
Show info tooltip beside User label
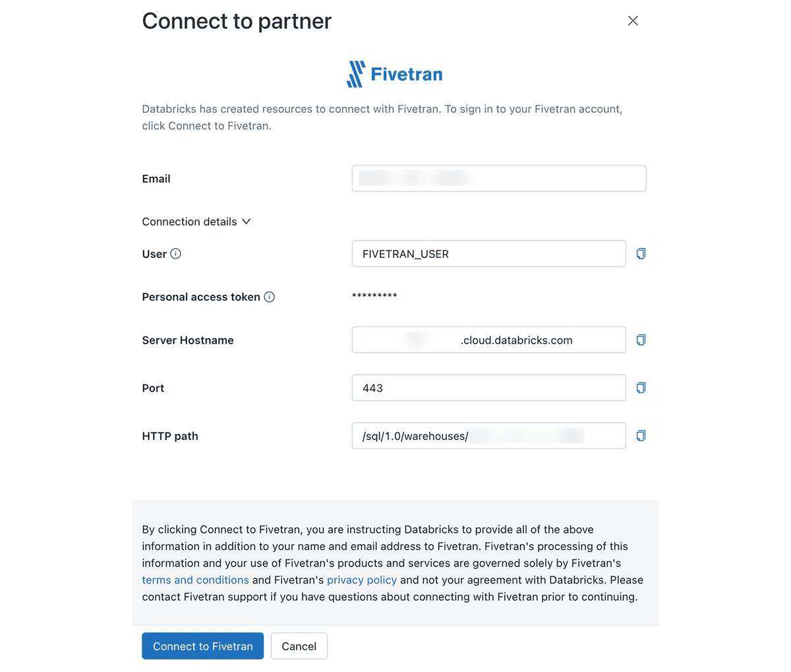176,254
